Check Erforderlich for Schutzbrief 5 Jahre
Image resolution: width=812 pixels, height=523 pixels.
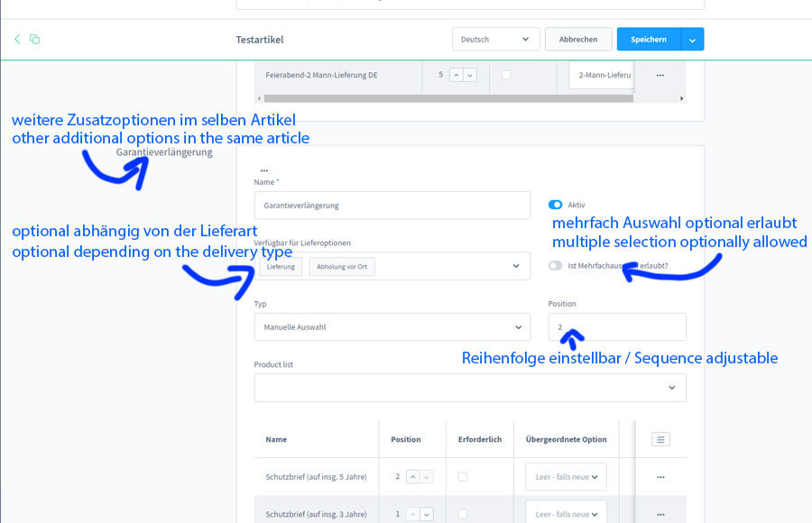tap(463, 476)
